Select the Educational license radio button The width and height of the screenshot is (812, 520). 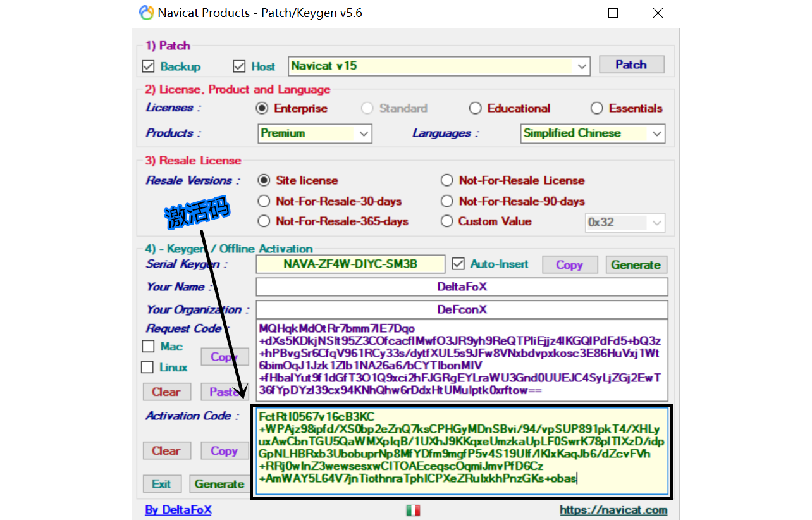tap(476, 108)
